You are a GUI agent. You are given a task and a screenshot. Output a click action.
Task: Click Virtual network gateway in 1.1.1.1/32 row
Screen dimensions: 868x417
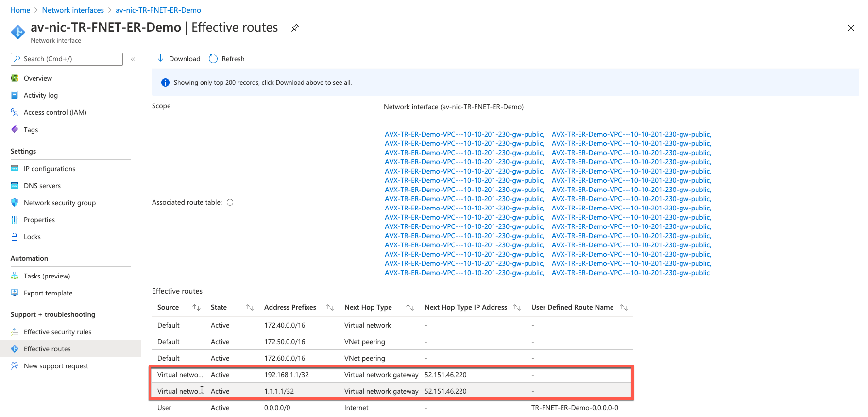(381, 391)
